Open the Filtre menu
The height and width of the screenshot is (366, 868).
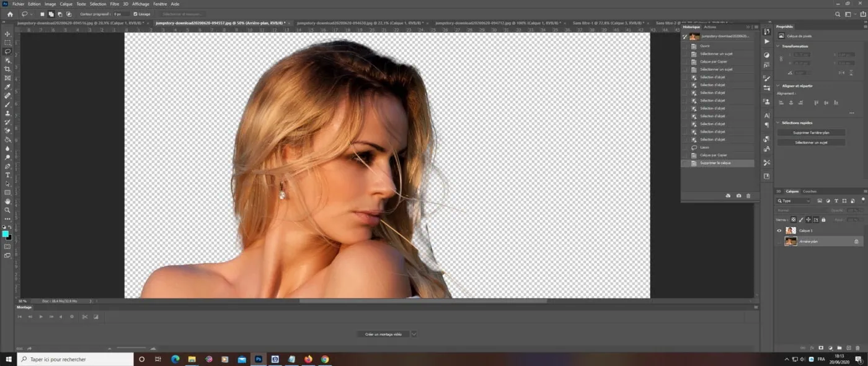pos(115,4)
